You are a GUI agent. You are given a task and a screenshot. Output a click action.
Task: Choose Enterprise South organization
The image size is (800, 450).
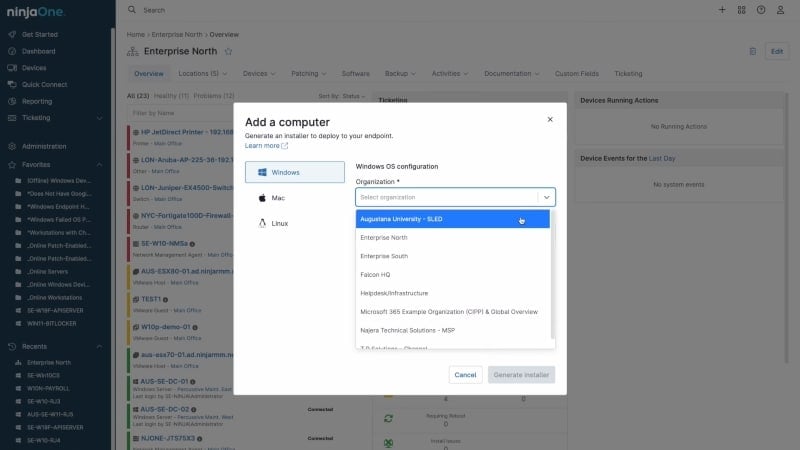point(453,256)
